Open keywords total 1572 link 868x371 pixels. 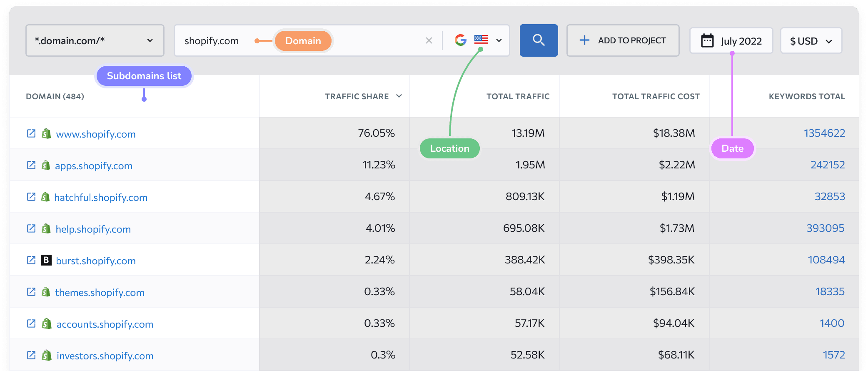(x=834, y=355)
